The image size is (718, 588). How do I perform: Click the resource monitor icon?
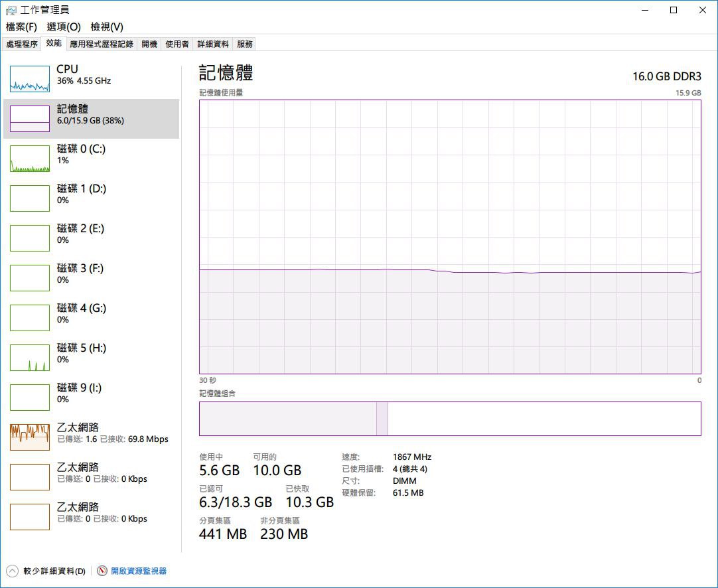click(102, 571)
